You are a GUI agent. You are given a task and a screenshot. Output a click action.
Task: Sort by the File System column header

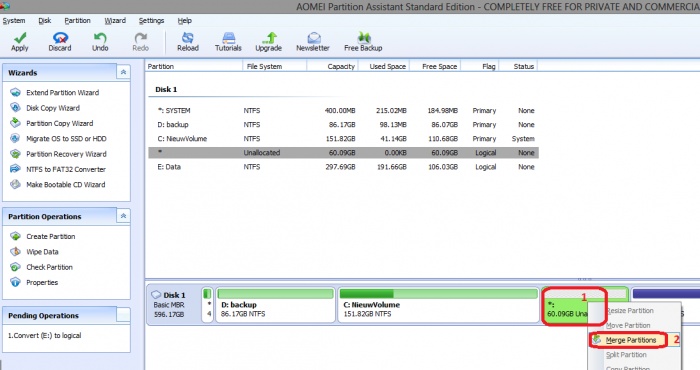click(x=275, y=66)
